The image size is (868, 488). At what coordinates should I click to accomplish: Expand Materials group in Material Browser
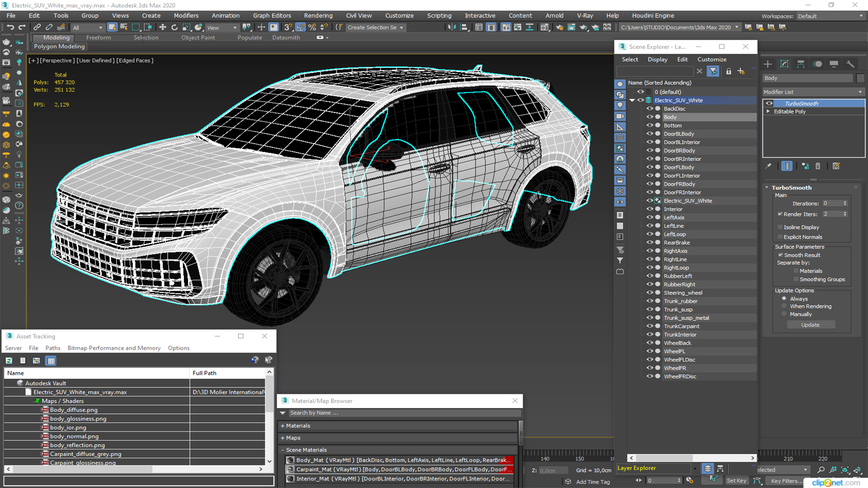point(283,426)
